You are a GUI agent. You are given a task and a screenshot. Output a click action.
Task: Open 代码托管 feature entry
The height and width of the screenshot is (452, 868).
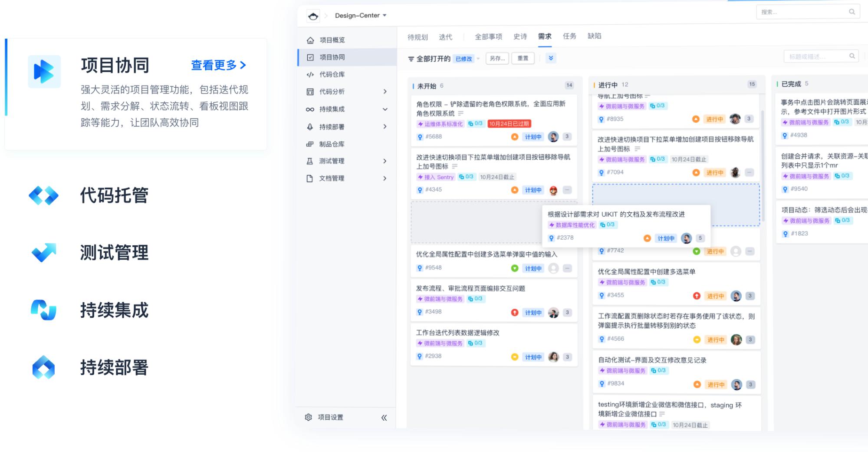[114, 195]
